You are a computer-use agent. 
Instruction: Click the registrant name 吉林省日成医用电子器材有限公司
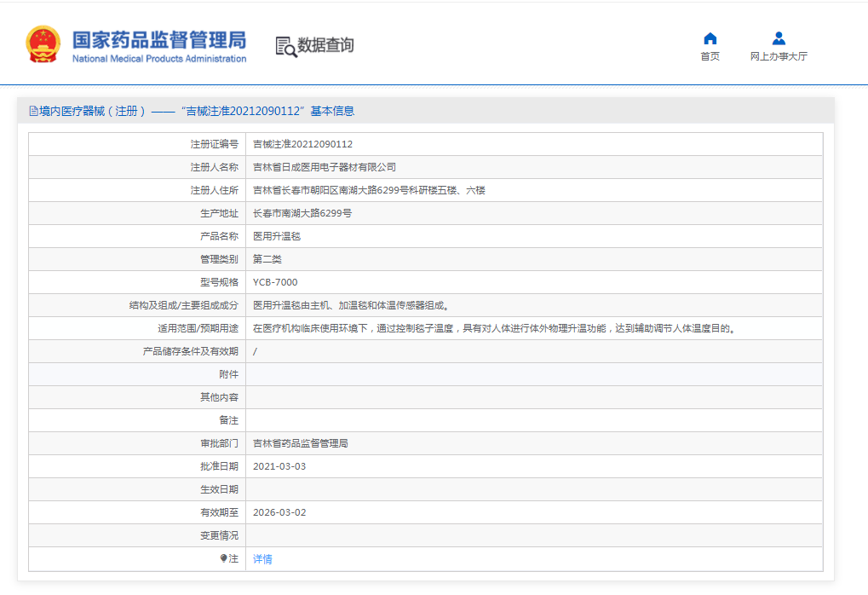click(x=324, y=167)
